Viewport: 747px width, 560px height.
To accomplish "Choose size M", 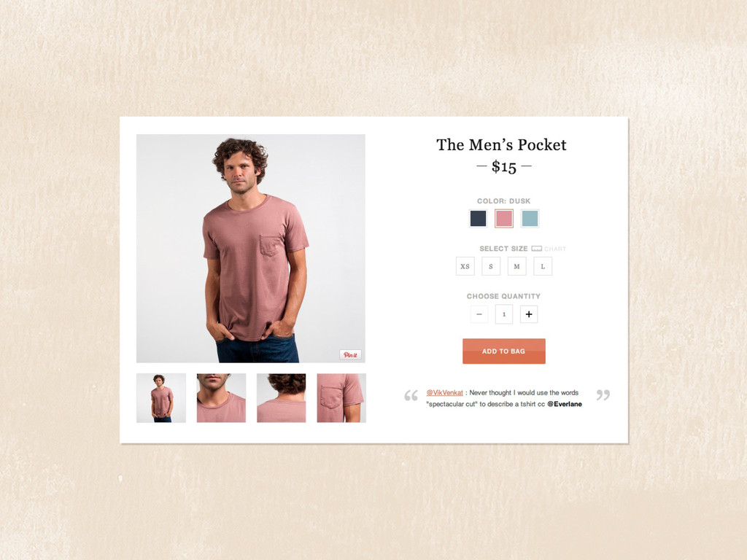I will pos(517,266).
